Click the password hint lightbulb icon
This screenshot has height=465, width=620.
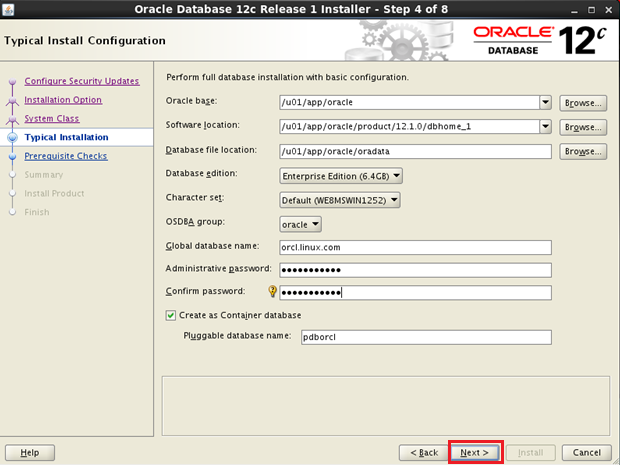click(272, 291)
